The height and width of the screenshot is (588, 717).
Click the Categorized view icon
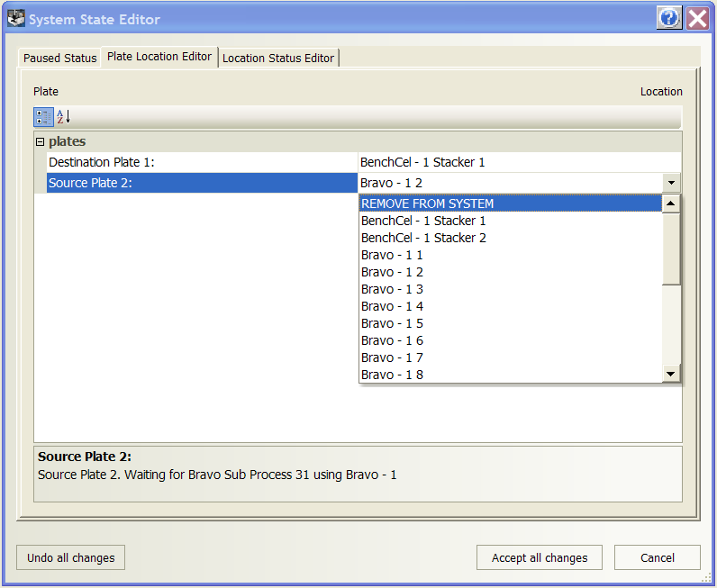point(43,117)
